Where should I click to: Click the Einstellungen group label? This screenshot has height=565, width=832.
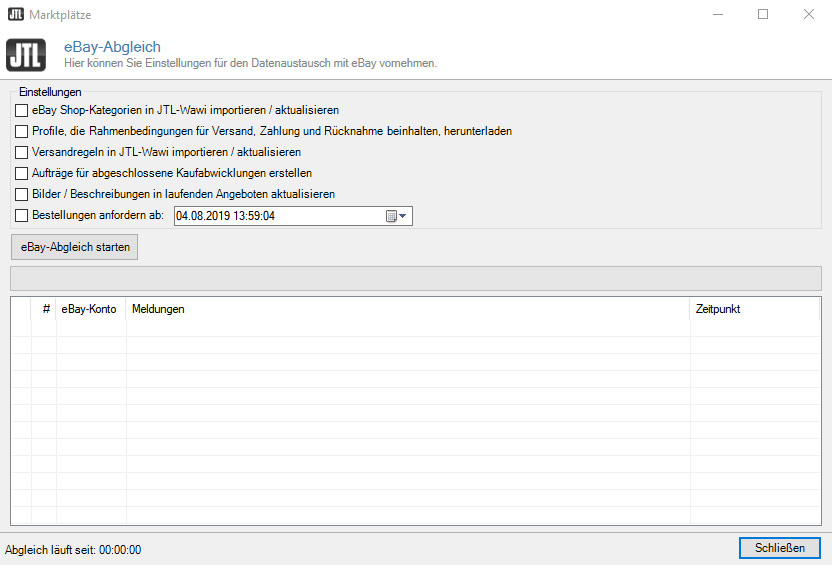click(50, 92)
